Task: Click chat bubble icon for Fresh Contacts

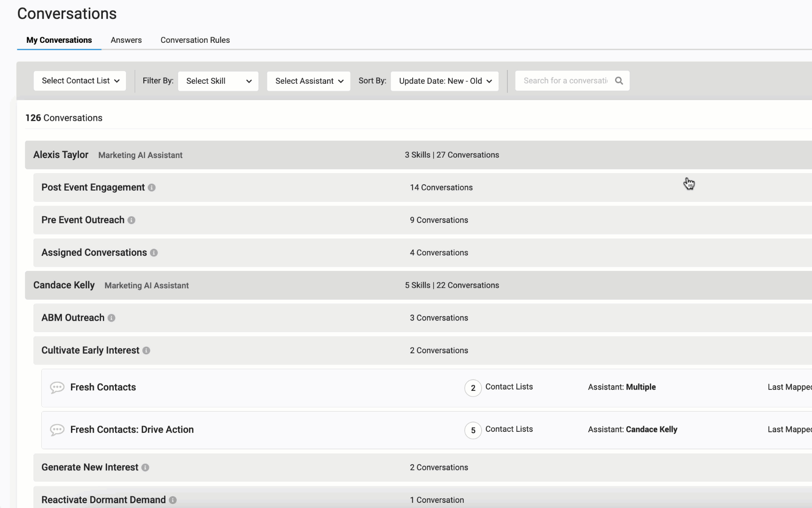Action: [57, 388]
